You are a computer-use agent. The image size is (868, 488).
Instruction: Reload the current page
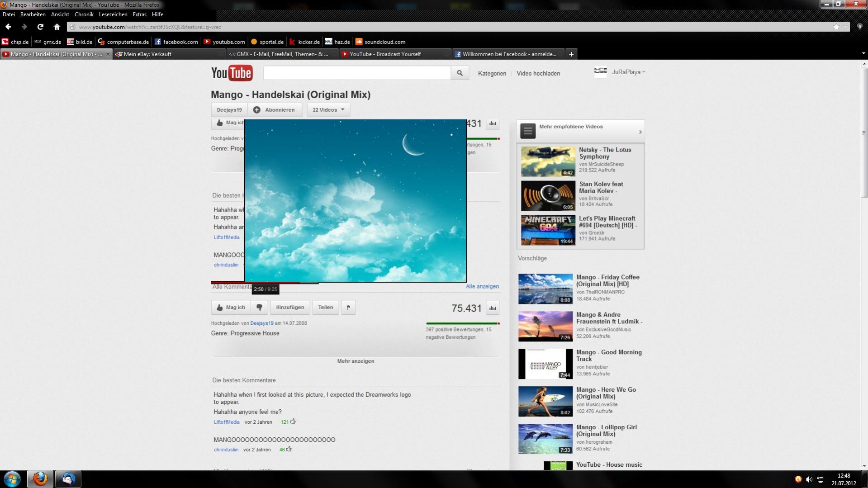[x=40, y=27]
